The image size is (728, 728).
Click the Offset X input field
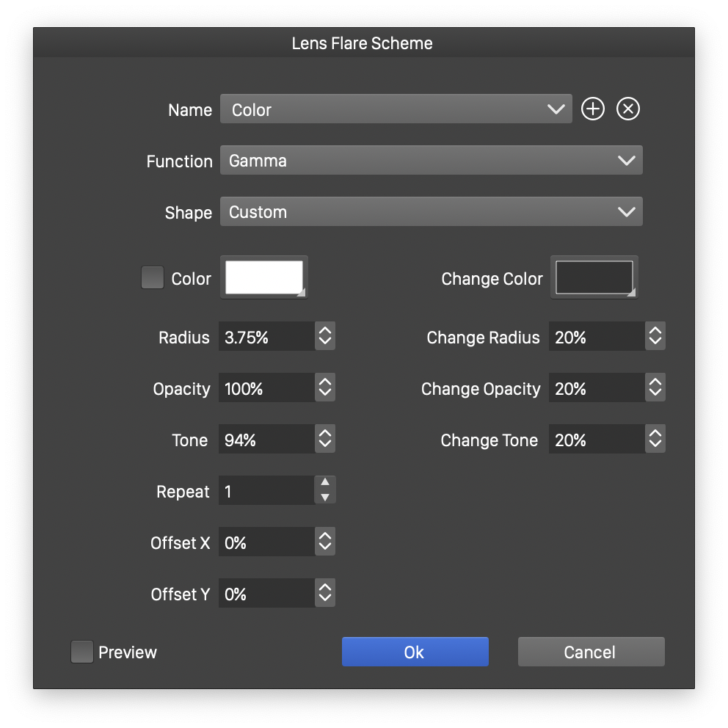(266, 542)
